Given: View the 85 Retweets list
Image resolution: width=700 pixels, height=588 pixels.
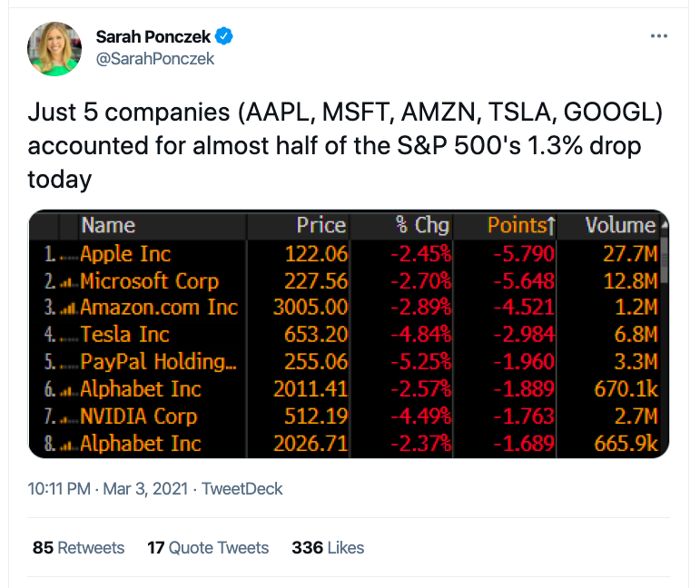Looking at the screenshot, I should point(78,547).
